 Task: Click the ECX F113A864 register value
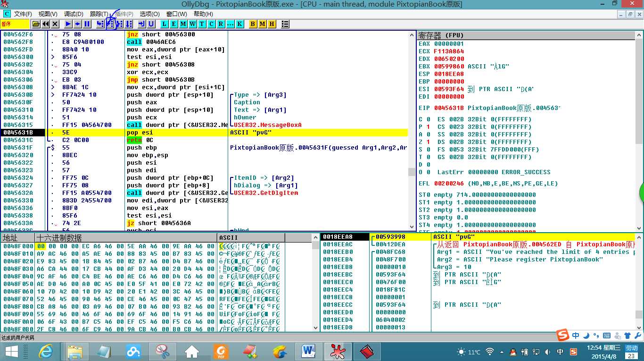(449, 51)
